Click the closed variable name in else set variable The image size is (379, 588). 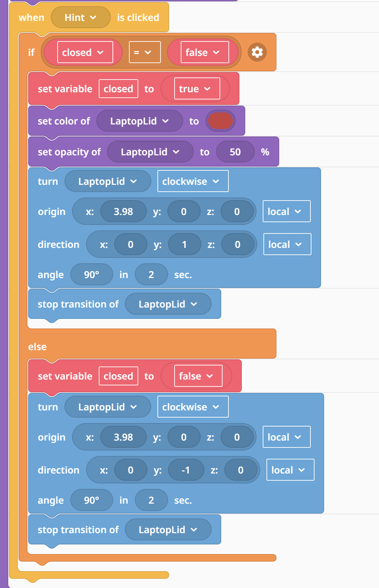[118, 376]
